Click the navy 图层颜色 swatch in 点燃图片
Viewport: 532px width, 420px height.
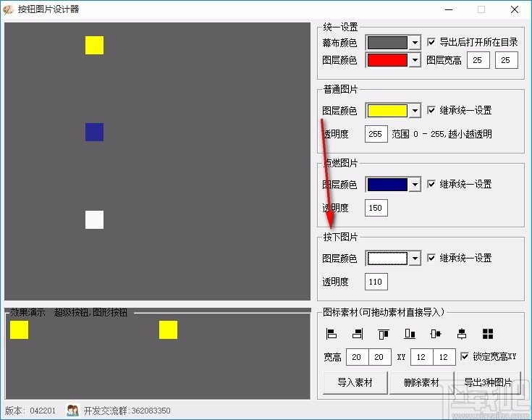[x=387, y=185]
